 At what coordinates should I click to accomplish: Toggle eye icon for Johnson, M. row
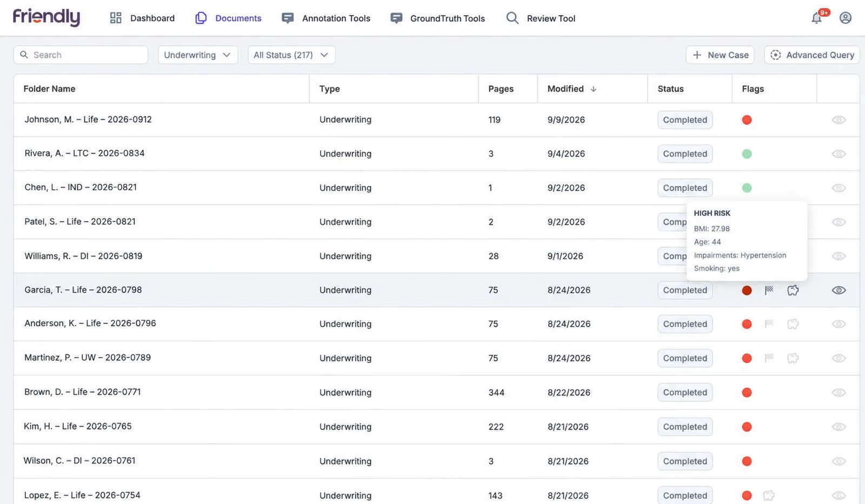(839, 120)
